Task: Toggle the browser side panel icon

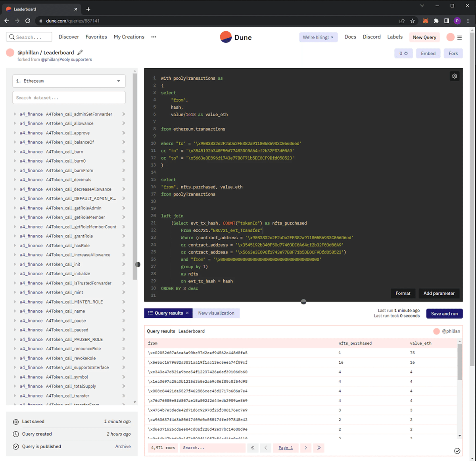Action: [x=447, y=21]
